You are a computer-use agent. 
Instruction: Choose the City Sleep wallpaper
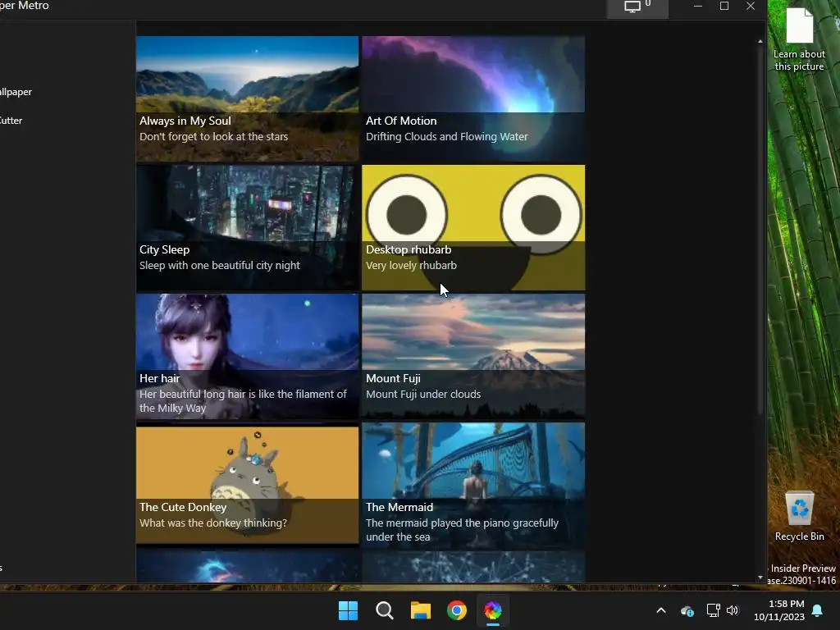[247, 228]
